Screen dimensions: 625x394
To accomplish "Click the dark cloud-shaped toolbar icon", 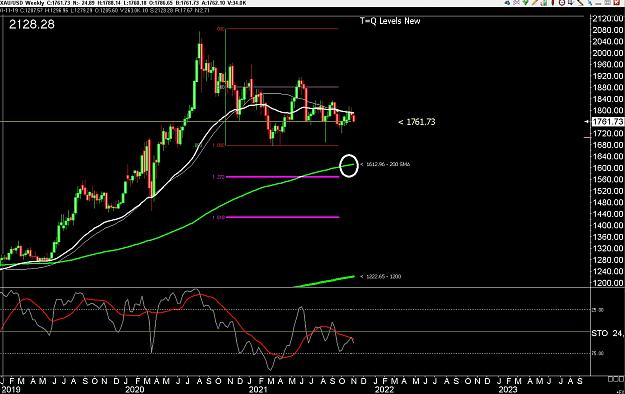I will pos(507,3).
